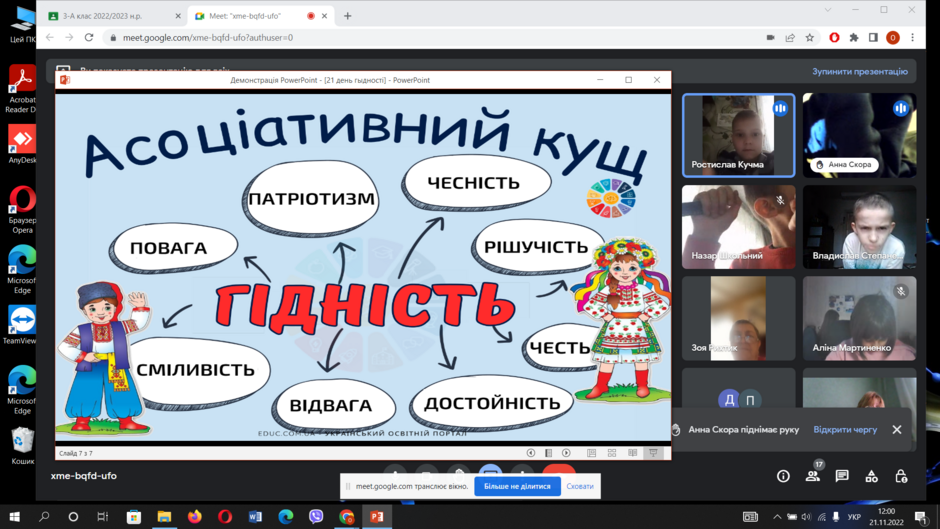Open Windows notification center

[x=921, y=516]
